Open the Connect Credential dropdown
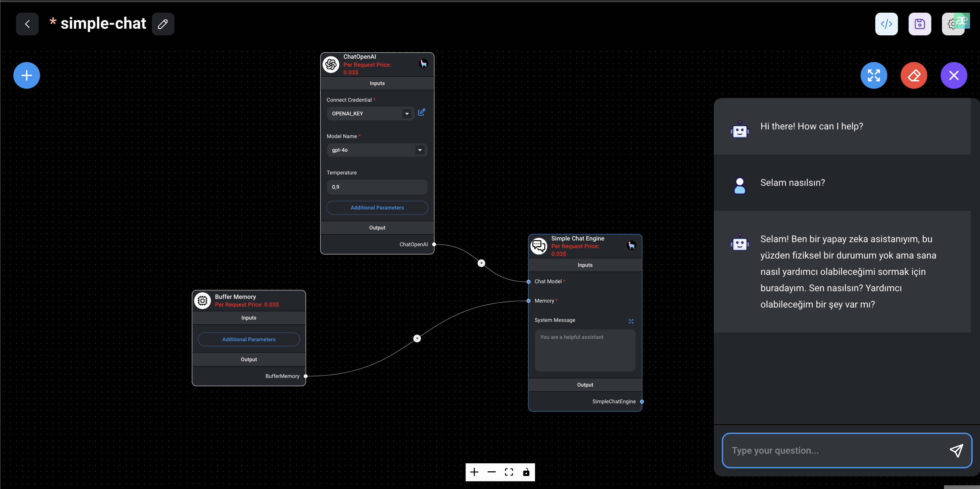Screen dimensions: 980x489 coord(407,114)
